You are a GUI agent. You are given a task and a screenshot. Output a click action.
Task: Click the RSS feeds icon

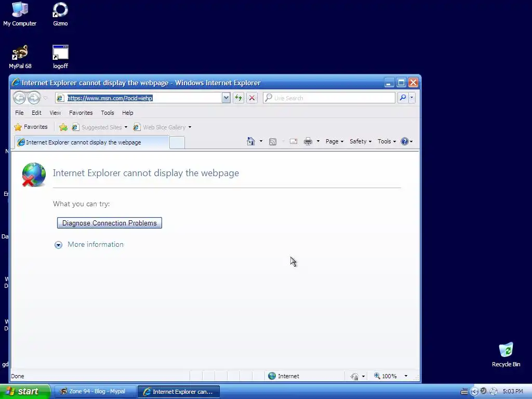click(x=272, y=141)
